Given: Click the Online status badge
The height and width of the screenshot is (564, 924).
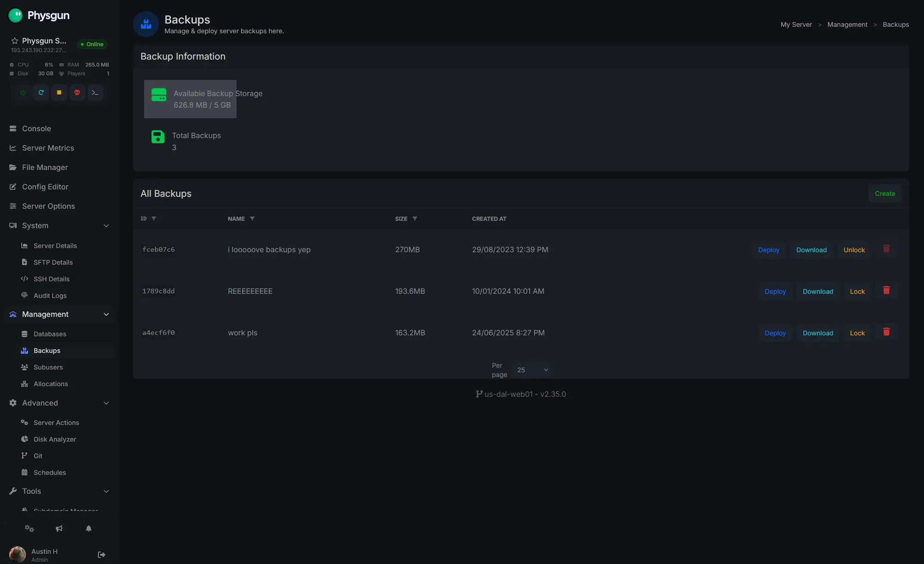Looking at the screenshot, I should coord(92,44).
